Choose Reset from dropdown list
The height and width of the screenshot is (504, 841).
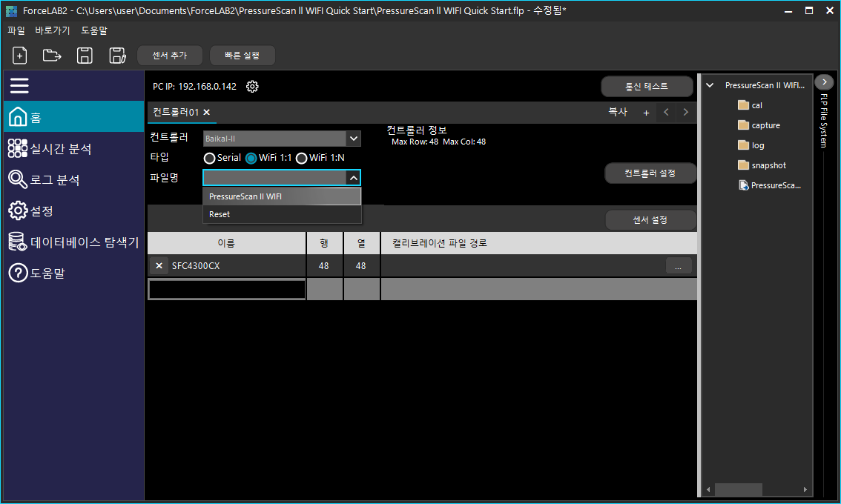[x=282, y=214]
